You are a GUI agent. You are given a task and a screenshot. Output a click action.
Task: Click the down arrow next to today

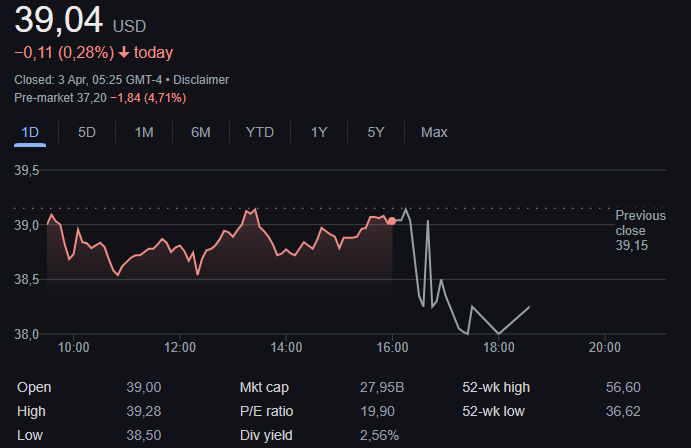tap(124, 53)
